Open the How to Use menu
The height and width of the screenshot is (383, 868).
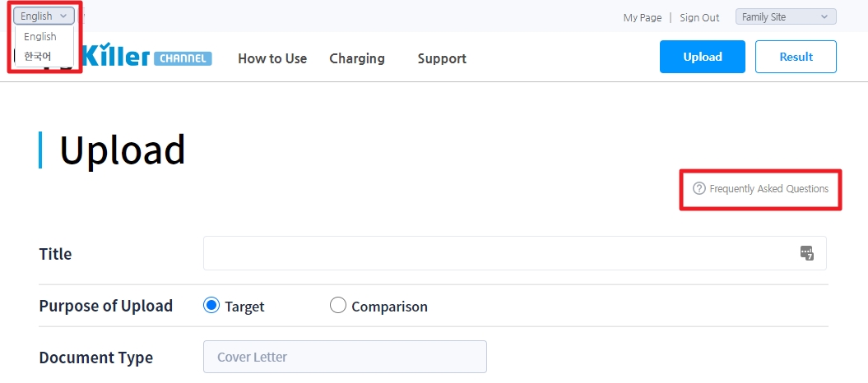272,58
